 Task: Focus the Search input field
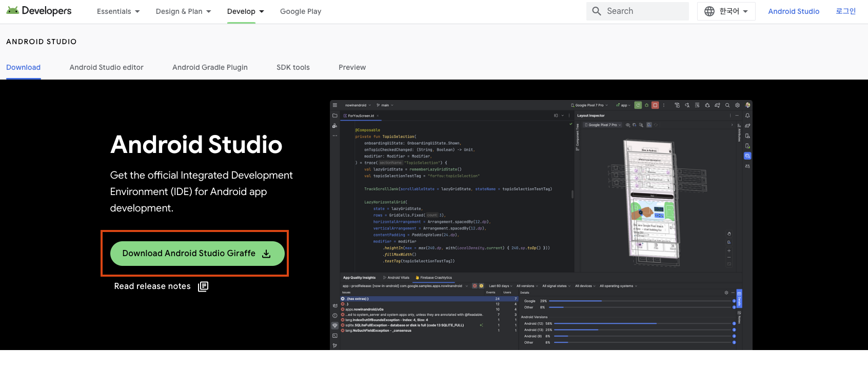[x=638, y=11]
